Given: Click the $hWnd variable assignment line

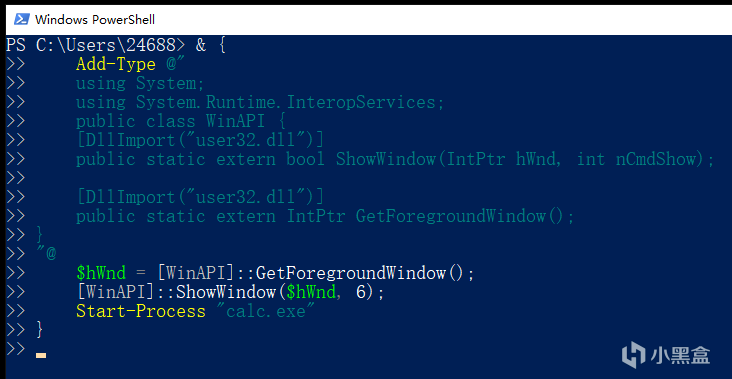Looking at the screenshot, I should coord(275,273).
